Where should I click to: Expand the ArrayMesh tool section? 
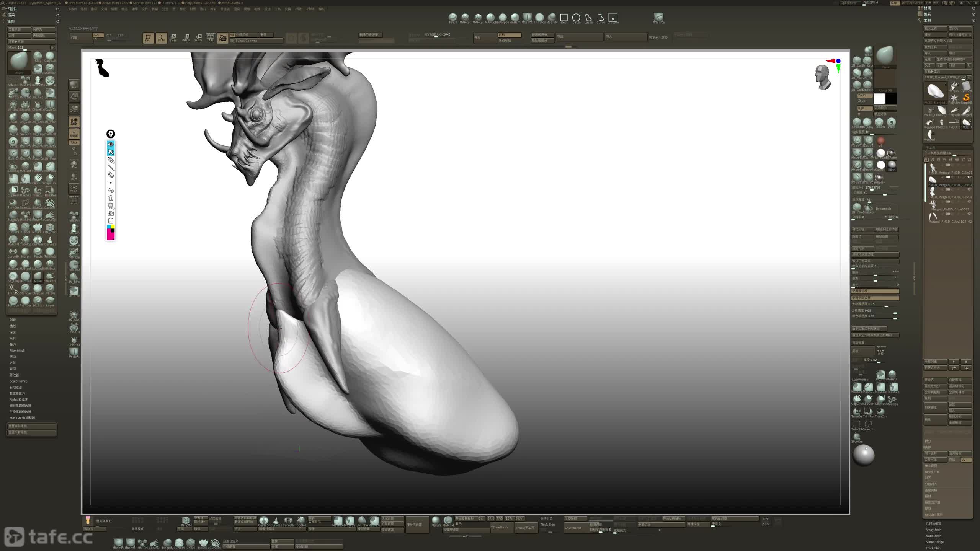(x=933, y=530)
